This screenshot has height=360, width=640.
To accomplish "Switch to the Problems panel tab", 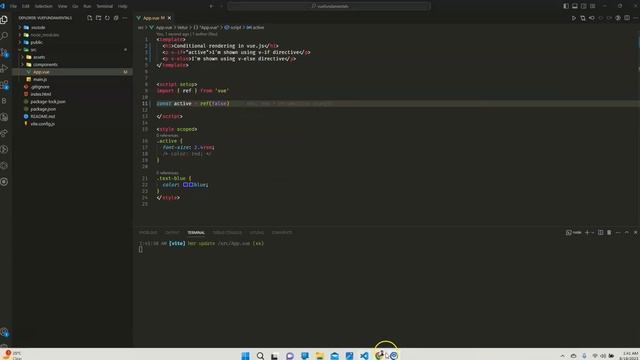I will pos(148,232).
